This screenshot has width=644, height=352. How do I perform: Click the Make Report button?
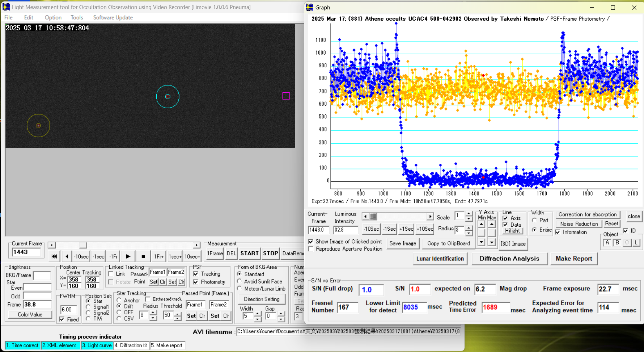pos(573,259)
